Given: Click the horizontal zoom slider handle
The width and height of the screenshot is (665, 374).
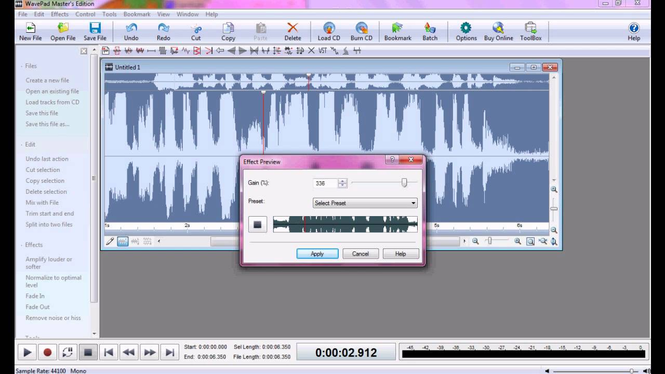Looking at the screenshot, I should 490,241.
